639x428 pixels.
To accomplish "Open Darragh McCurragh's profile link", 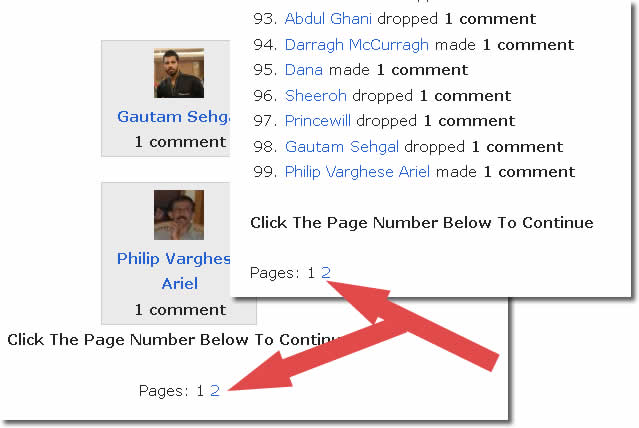I will pyautogui.click(x=357, y=44).
